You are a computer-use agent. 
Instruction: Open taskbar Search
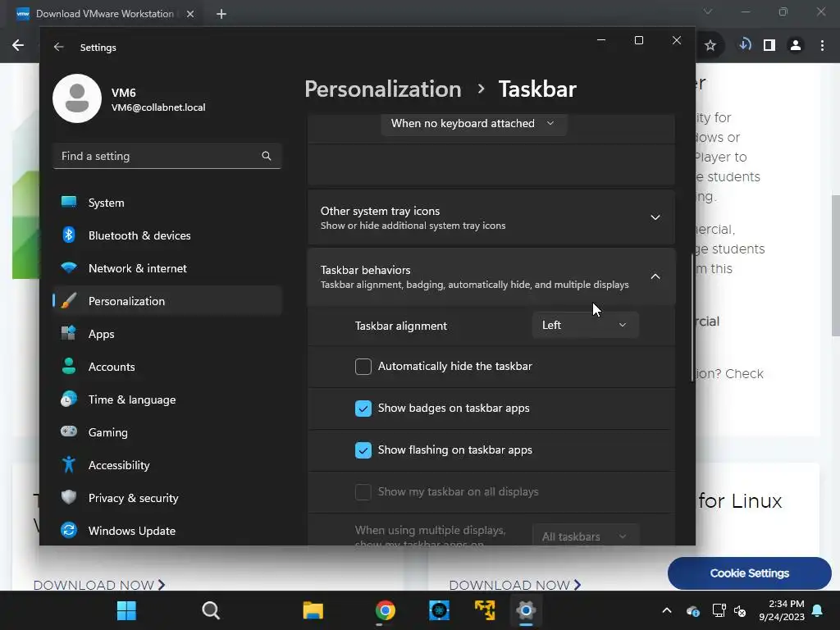[x=211, y=610]
